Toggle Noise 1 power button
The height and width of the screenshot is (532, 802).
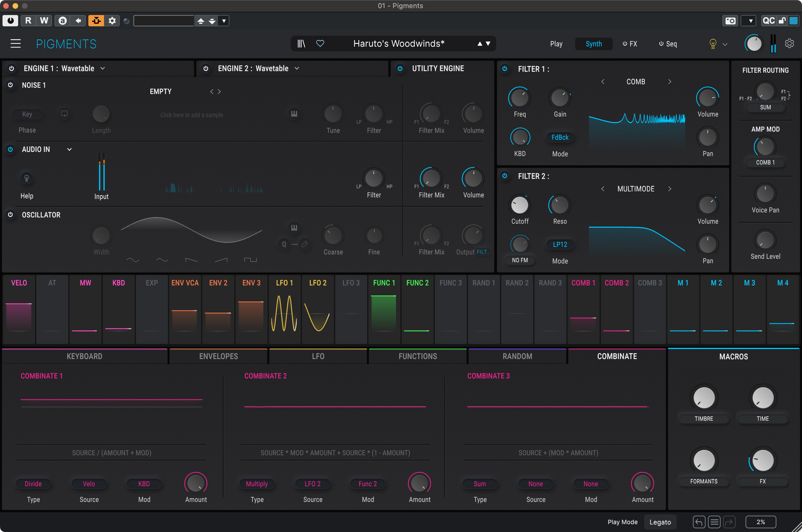(x=11, y=85)
